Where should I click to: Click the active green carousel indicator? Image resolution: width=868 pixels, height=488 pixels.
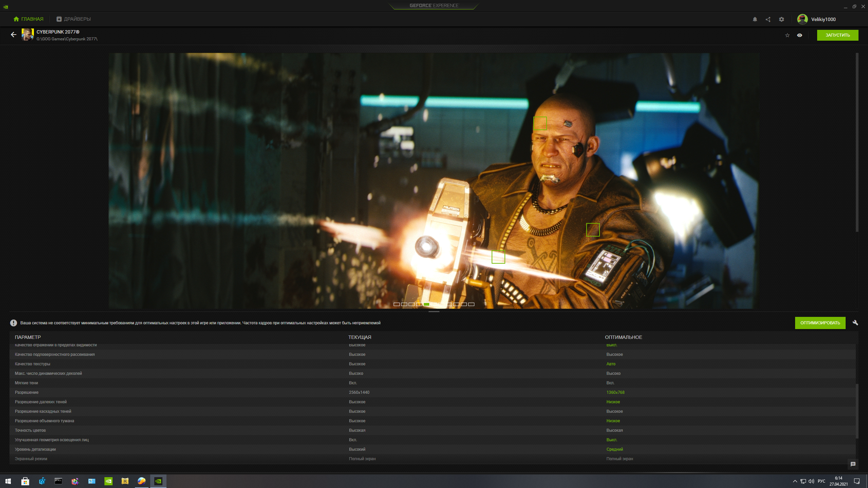[427, 304]
